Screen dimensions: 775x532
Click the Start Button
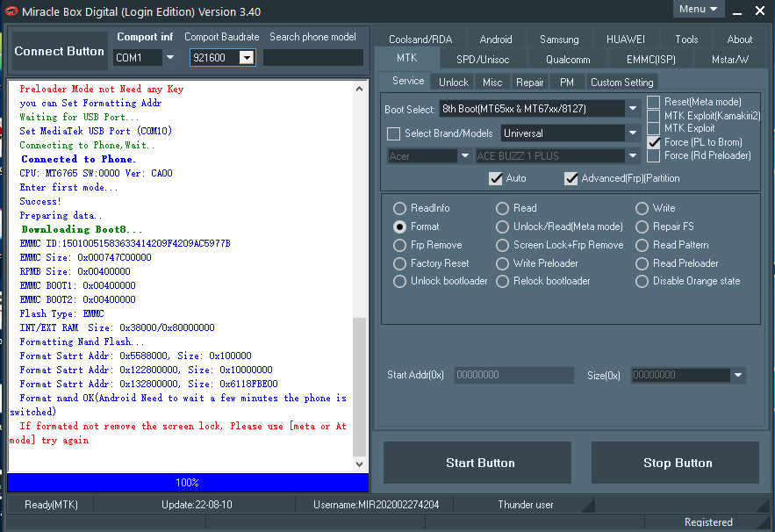click(477, 463)
